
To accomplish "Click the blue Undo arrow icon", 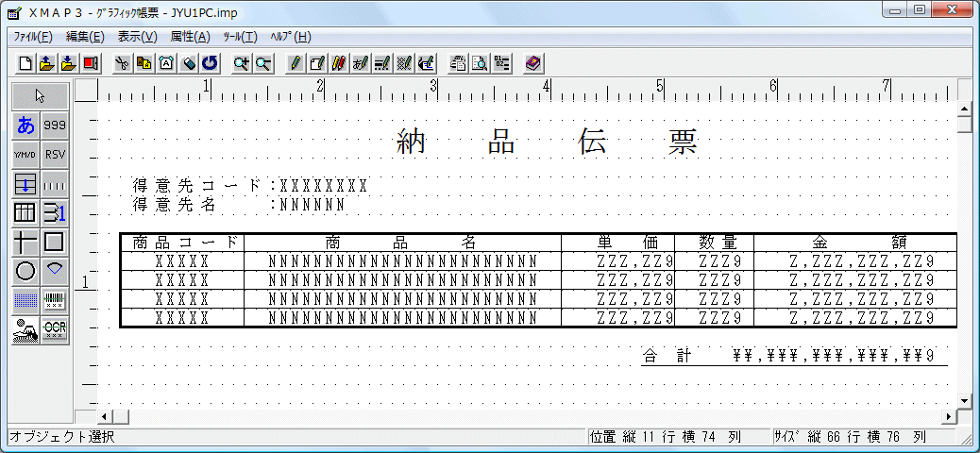I will tap(211, 63).
